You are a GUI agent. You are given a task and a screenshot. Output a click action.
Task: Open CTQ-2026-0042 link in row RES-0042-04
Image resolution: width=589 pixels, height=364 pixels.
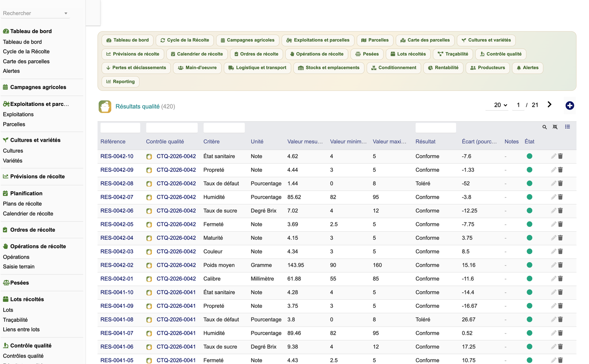pyautogui.click(x=176, y=238)
